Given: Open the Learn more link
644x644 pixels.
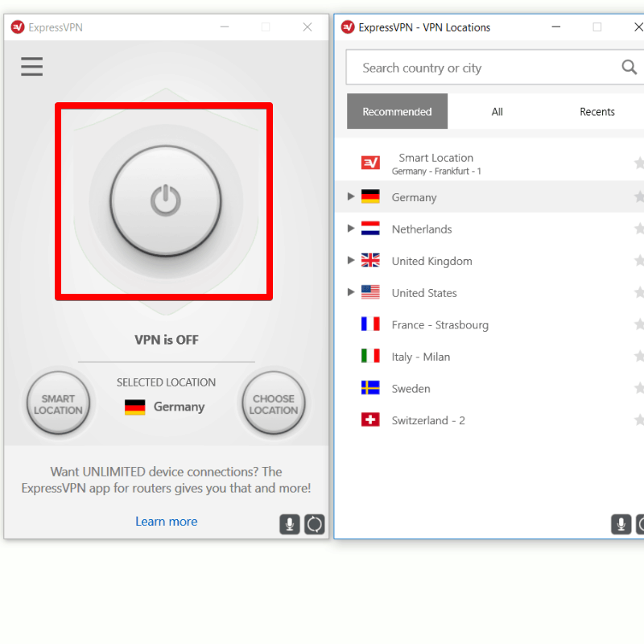Looking at the screenshot, I should point(167,521).
